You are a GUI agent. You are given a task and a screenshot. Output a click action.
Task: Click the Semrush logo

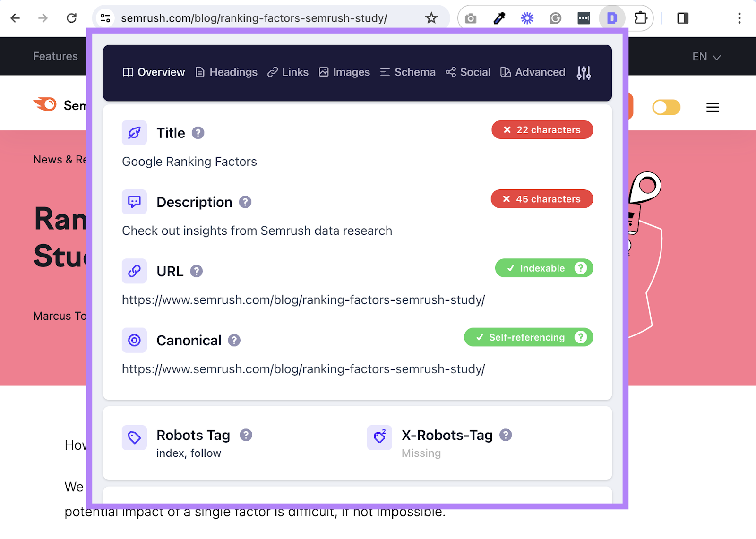click(45, 105)
